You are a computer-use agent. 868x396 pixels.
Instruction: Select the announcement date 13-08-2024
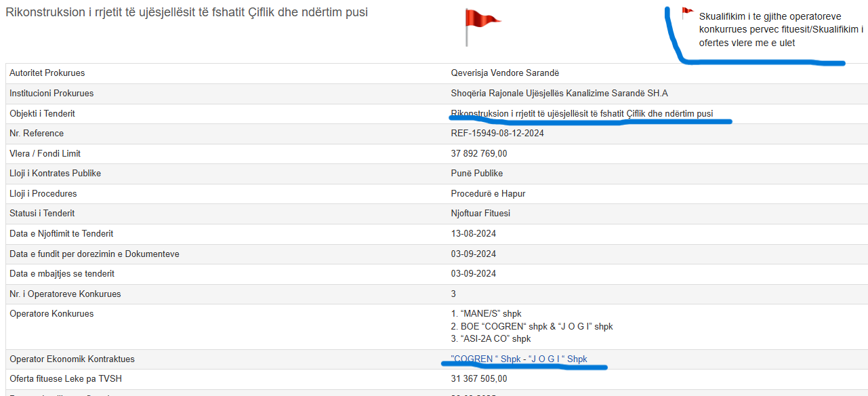[474, 234]
